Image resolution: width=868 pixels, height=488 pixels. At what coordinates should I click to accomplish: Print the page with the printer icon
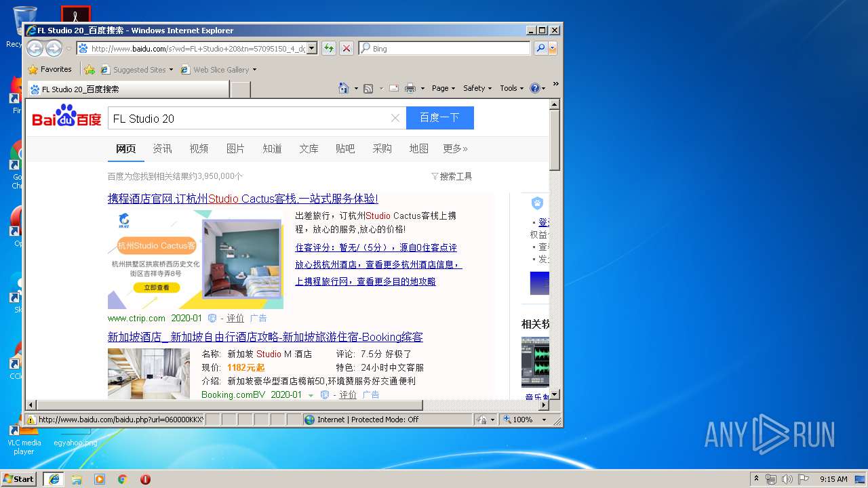point(410,88)
